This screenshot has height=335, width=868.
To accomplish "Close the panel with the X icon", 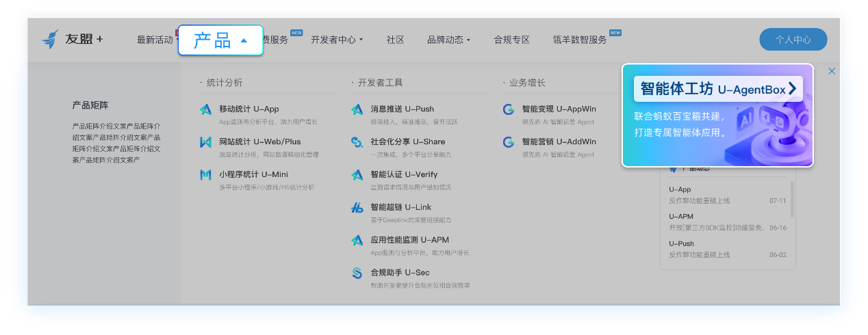I will pos(832,71).
